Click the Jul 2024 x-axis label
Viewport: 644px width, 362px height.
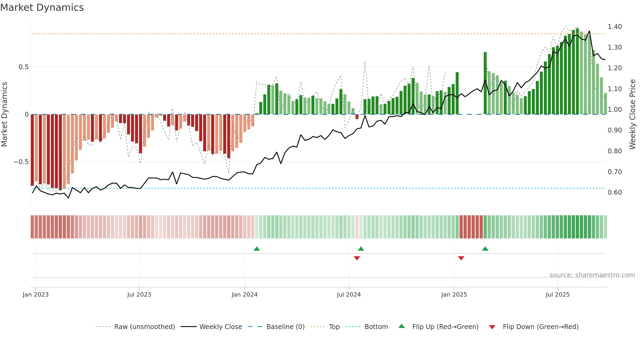[349, 294]
